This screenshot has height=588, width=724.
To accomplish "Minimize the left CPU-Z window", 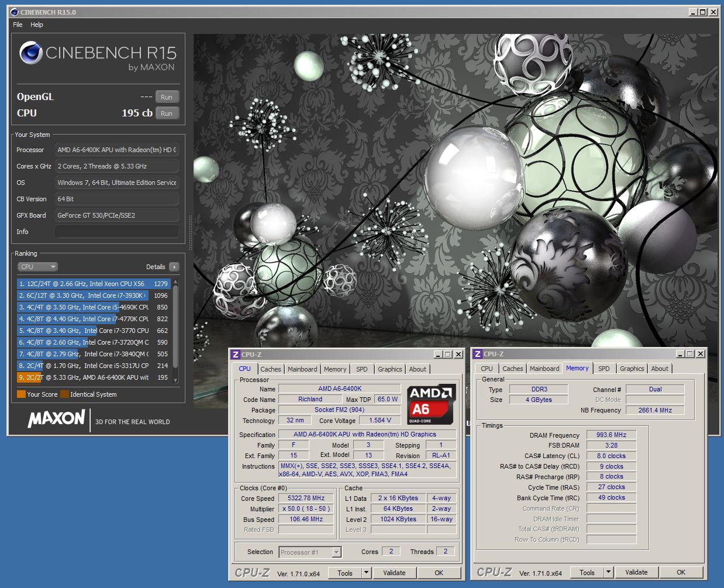I will point(439,355).
